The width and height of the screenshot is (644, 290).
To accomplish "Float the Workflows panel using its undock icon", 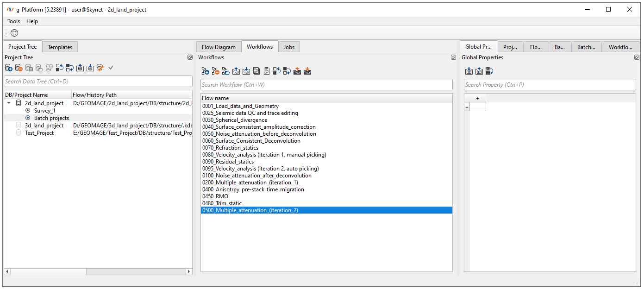I will (x=453, y=57).
